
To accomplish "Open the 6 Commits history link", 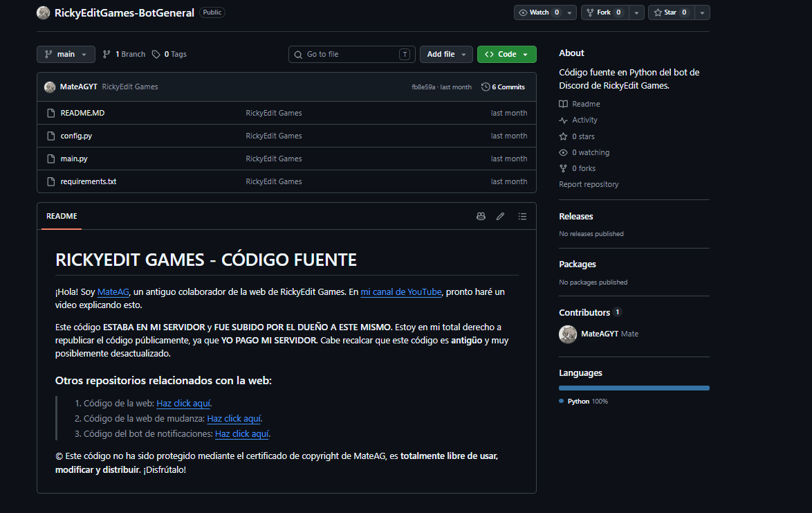I will pos(504,87).
